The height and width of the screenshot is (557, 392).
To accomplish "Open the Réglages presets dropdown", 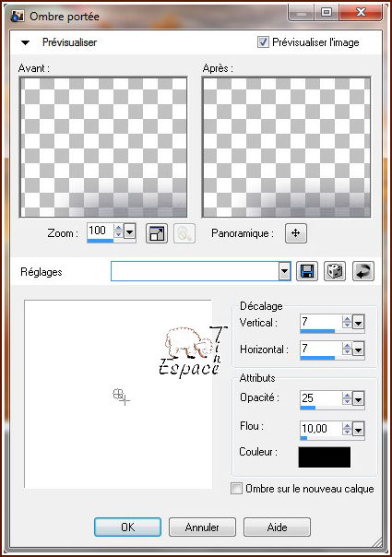I will pyautogui.click(x=284, y=271).
